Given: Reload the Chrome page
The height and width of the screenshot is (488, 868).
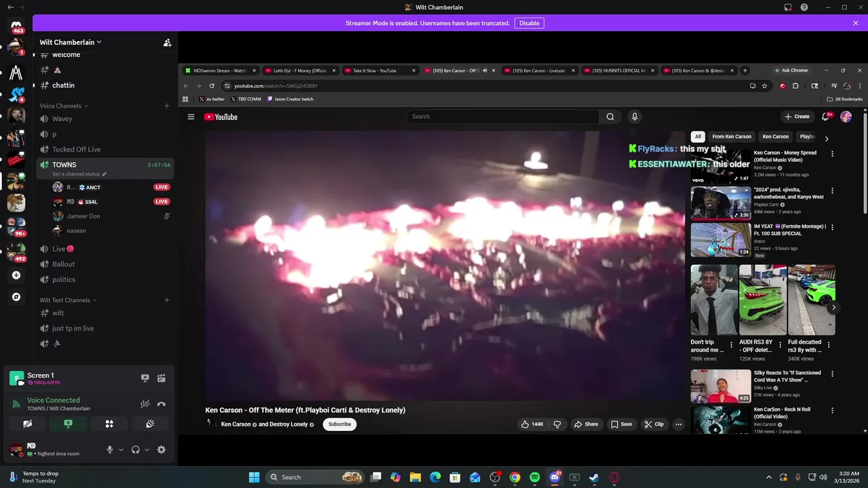Looking at the screenshot, I should (x=212, y=86).
